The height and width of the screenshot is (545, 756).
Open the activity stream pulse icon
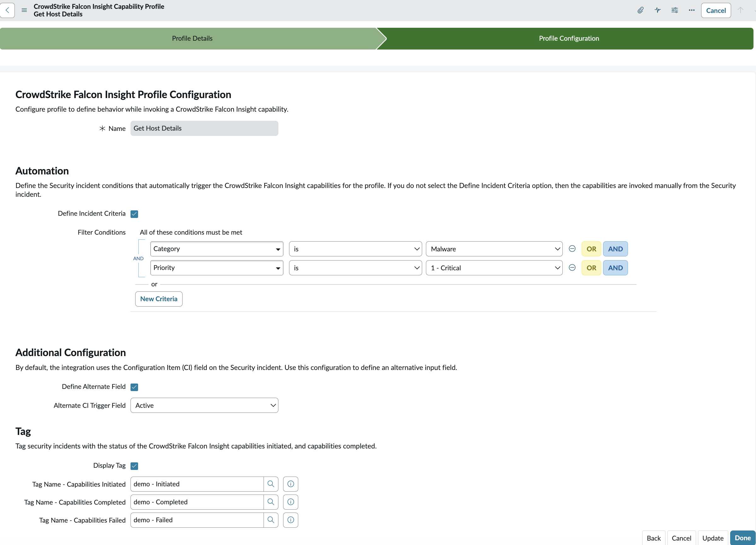[657, 10]
